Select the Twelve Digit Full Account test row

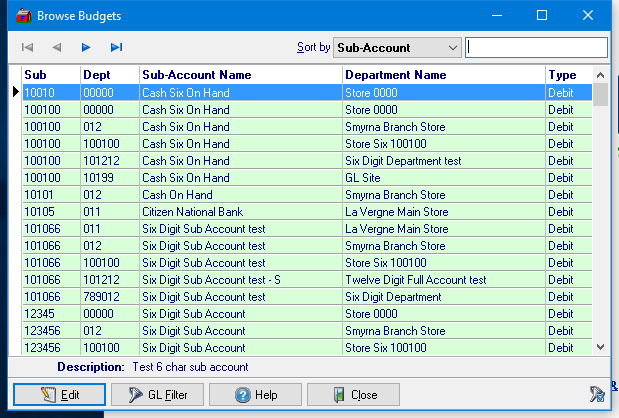(415, 280)
